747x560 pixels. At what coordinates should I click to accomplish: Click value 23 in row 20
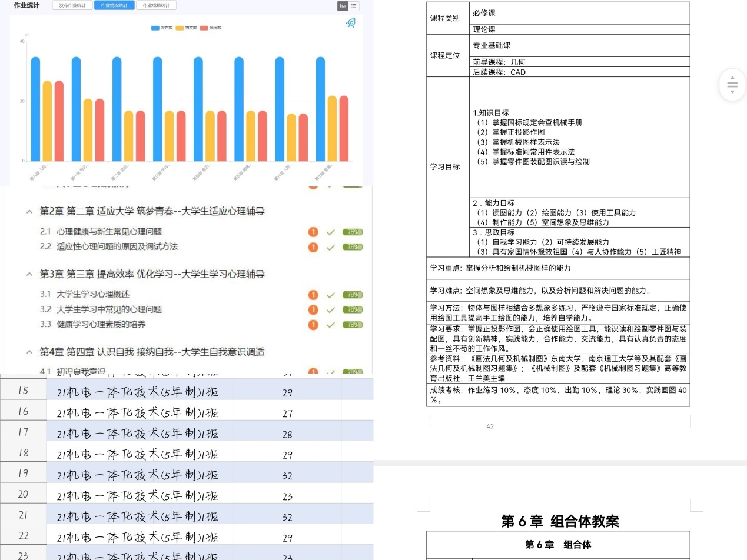tap(287, 496)
